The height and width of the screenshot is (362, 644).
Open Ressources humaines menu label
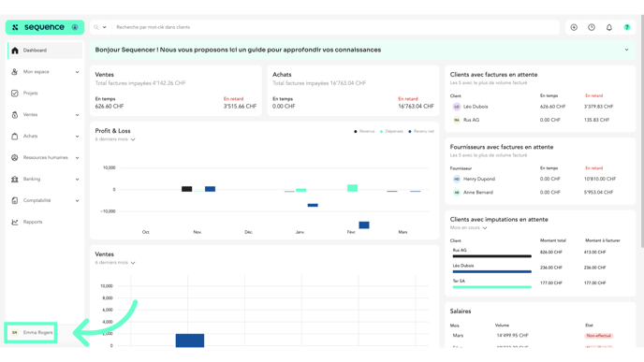[x=46, y=157]
